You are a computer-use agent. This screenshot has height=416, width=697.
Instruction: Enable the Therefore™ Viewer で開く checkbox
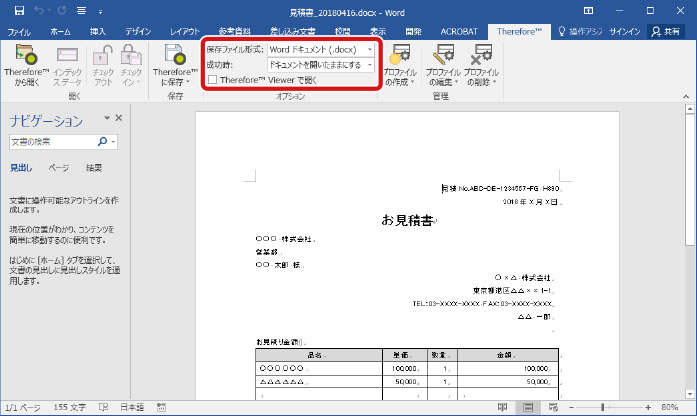point(212,80)
